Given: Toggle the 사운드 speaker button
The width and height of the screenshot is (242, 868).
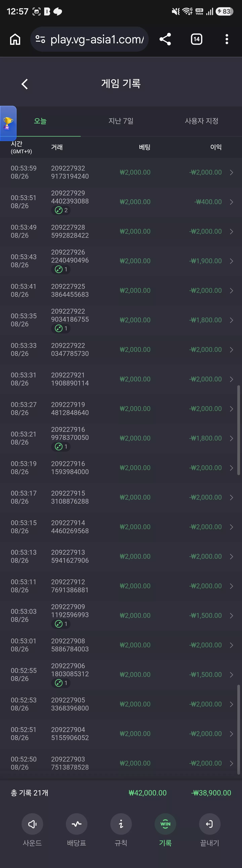Looking at the screenshot, I should (32, 824).
